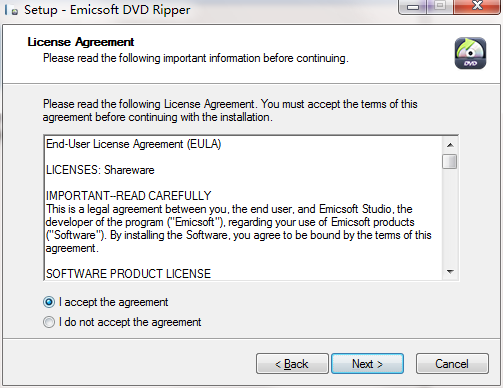The image size is (503, 388).
Task: Select "I accept the agreement" radio button
Action: [49, 302]
